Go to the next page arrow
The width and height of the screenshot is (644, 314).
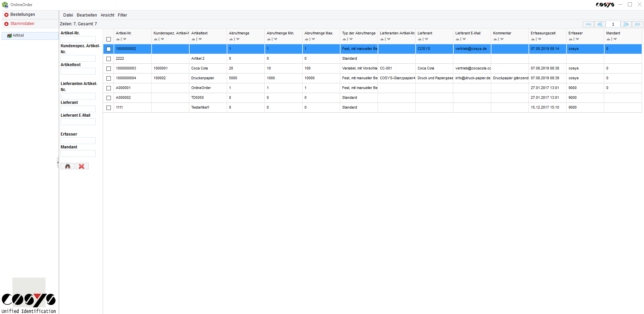626,24
